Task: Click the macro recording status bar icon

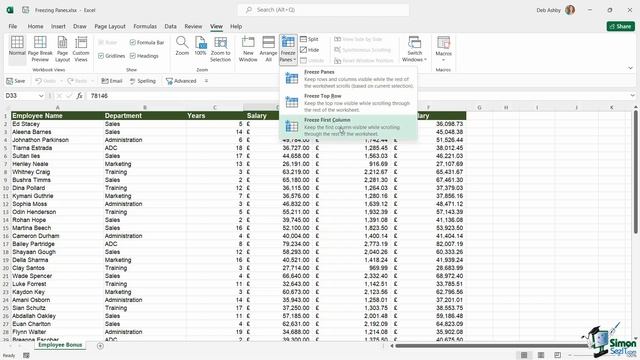Action: point(26,356)
